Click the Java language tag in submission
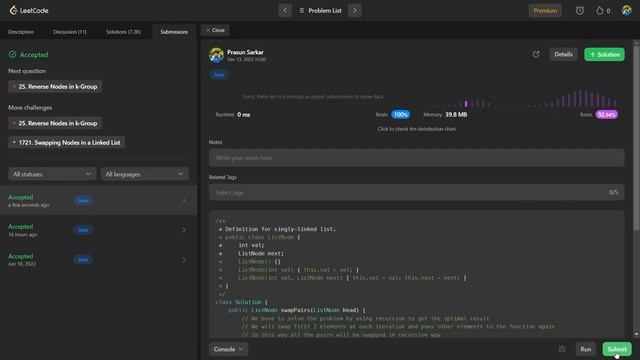The width and height of the screenshot is (640, 360). [219, 75]
